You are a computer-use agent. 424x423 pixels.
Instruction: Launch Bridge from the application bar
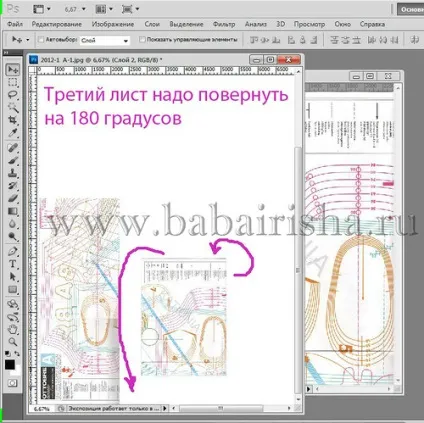tap(39, 9)
